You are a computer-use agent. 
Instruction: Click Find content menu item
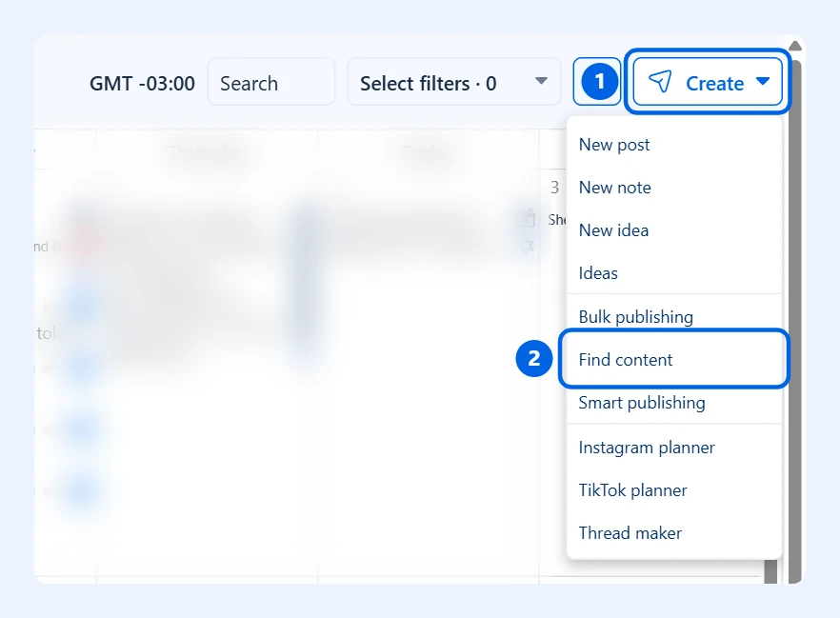(x=674, y=359)
